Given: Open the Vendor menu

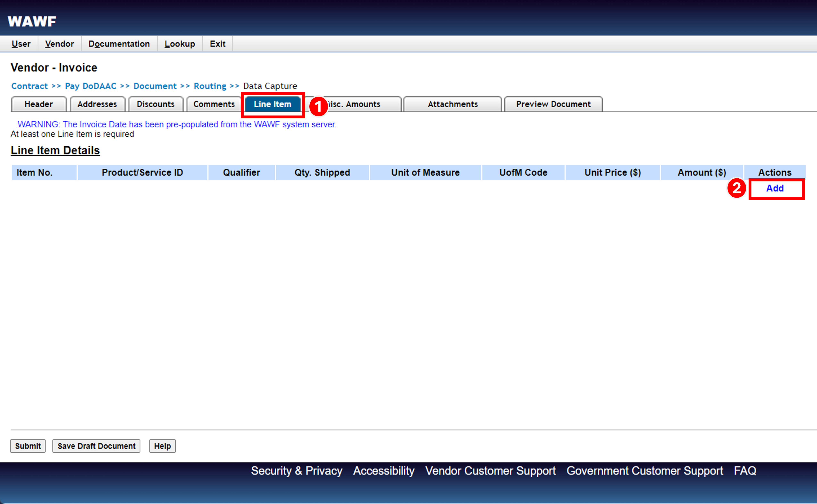Looking at the screenshot, I should tap(59, 44).
